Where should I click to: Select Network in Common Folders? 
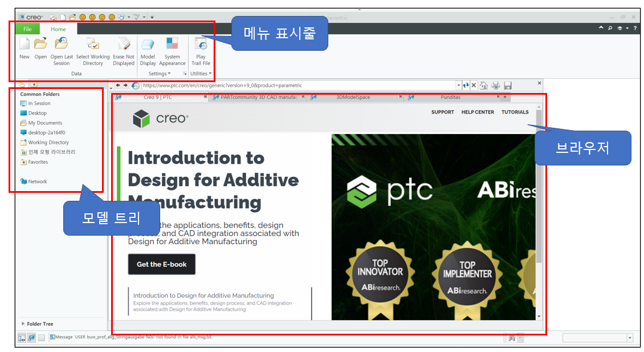pyautogui.click(x=33, y=181)
